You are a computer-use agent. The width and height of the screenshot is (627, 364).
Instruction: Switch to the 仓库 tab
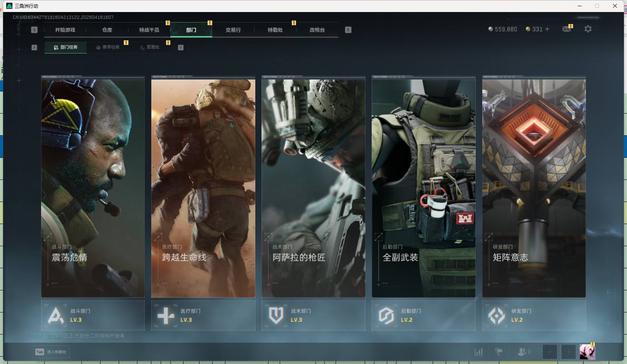click(x=107, y=30)
